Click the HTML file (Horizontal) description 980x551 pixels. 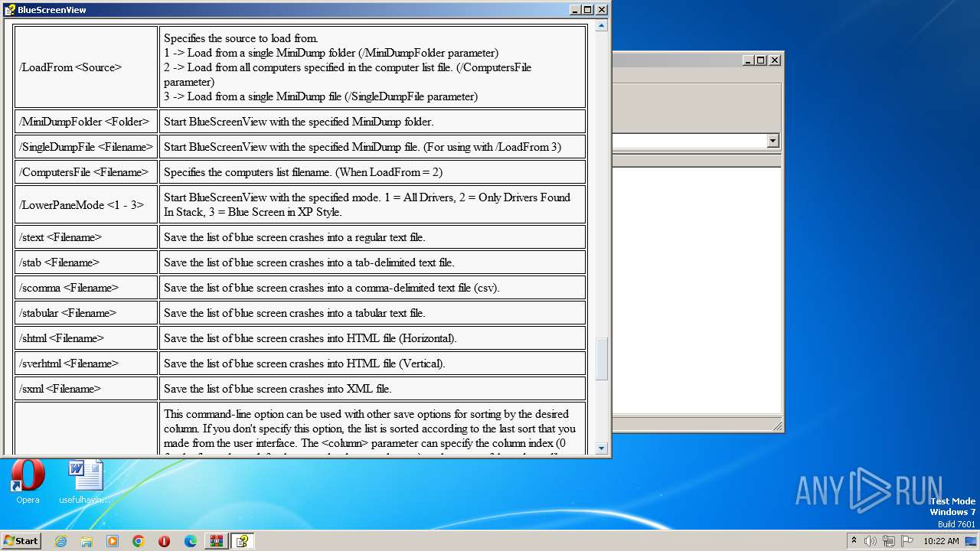310,338
